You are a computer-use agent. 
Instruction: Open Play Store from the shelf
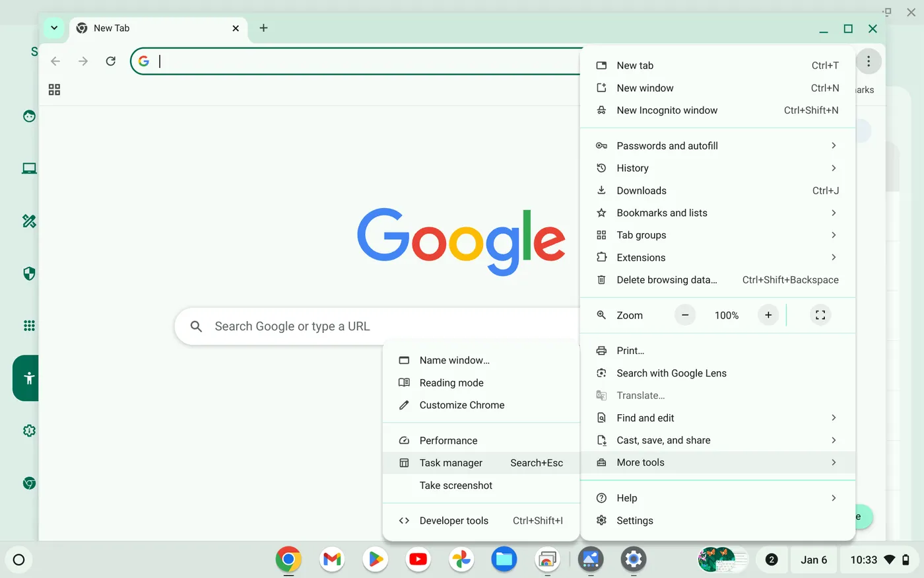coord(375,560)
